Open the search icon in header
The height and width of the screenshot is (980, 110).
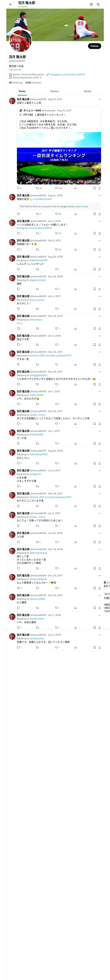coord(98,5)
